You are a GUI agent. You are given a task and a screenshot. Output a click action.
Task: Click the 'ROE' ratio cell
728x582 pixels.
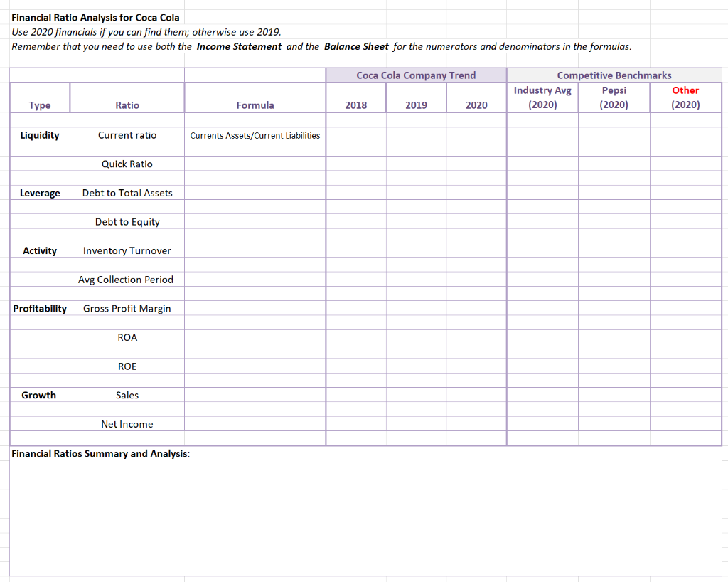click(x=127, y=366)
